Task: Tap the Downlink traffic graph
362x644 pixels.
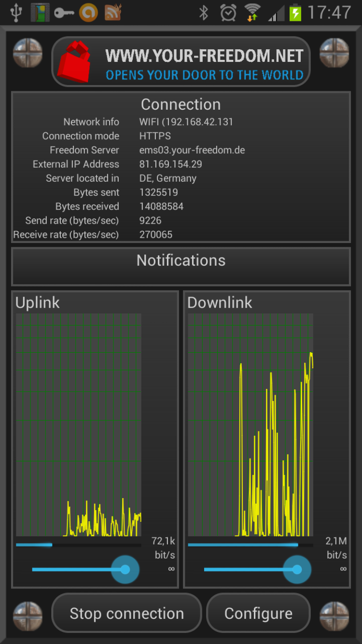Action: click(x=251, y=425)
